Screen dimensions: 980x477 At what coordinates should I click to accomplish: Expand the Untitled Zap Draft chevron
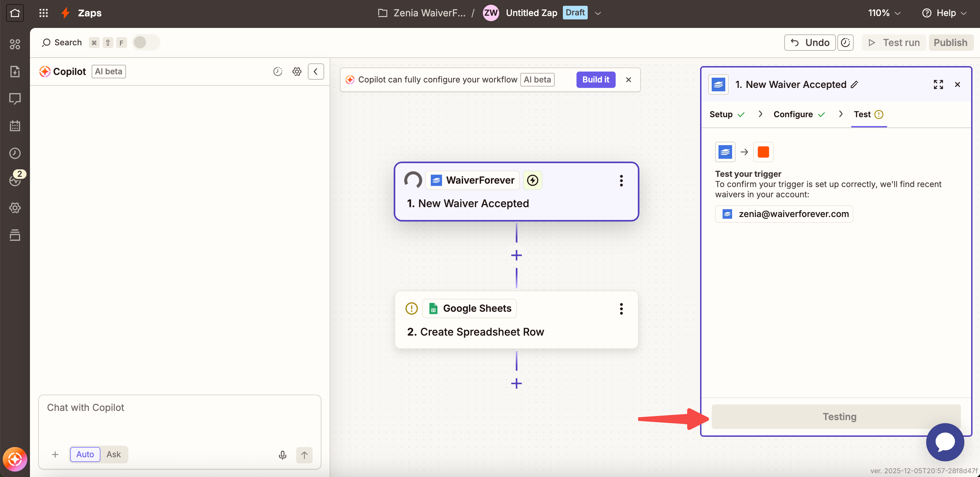tap(598, 13)
